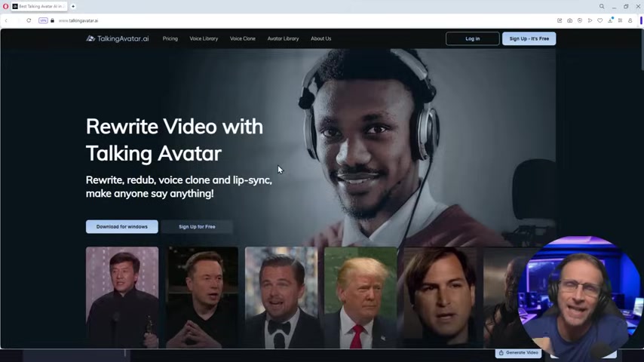Go back with the browser back arrow
This screenshot has width=644, height=362.
coord(6,20)
